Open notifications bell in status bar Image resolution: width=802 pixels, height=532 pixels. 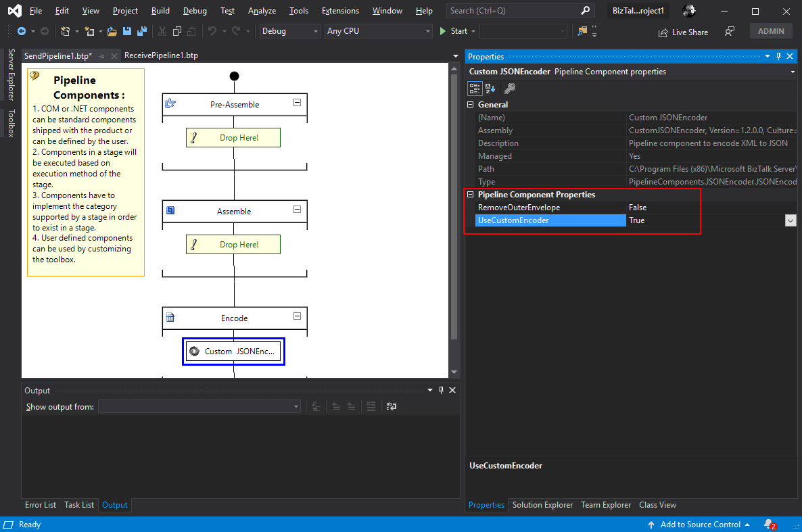(769, 525)
